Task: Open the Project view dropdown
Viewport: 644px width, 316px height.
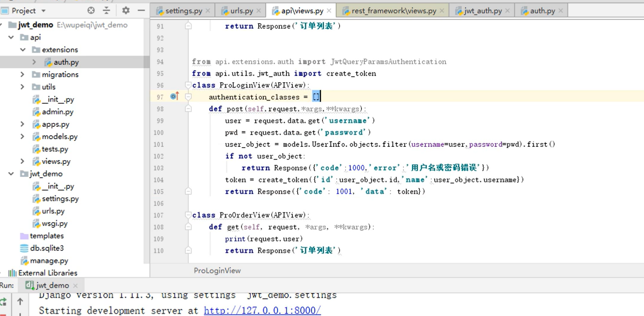Action: click(x=43, y=11)
